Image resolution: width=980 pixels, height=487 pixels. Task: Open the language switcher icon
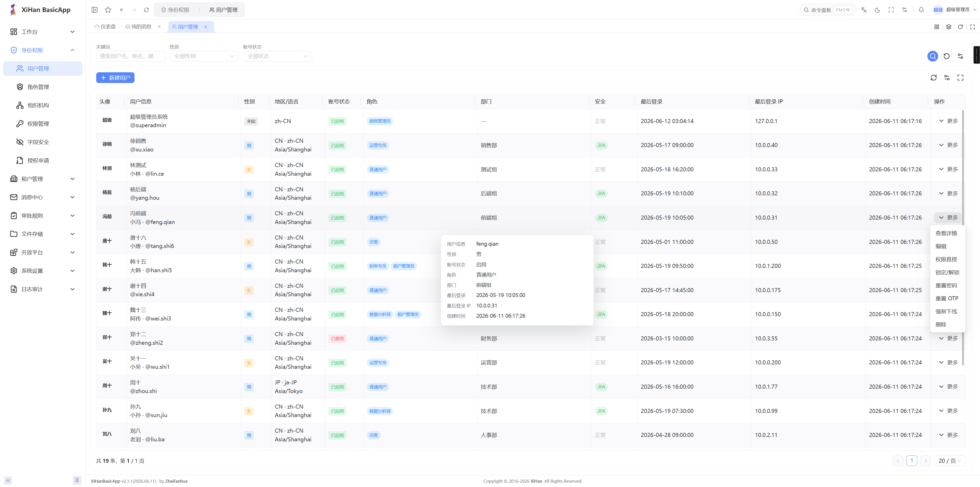pos(864,10)
